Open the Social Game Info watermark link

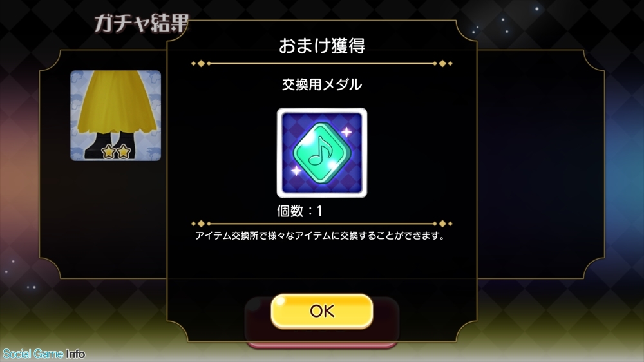click(44, 354)
